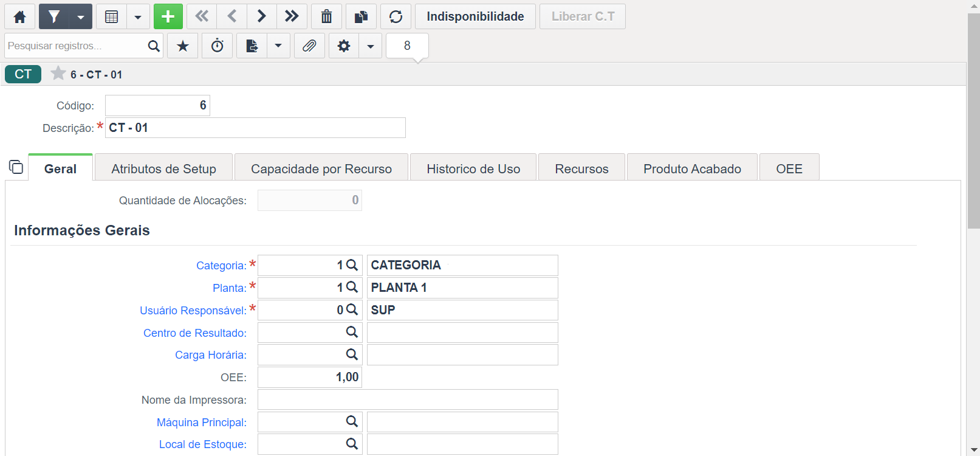The height and width of the screenshot is (456, 980).
Task: Click the stacked-pages icon beside the tabs
Action: 16,167
